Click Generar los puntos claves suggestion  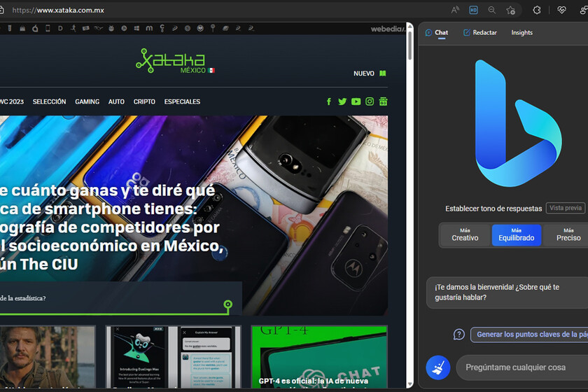[x=529, y=334]
